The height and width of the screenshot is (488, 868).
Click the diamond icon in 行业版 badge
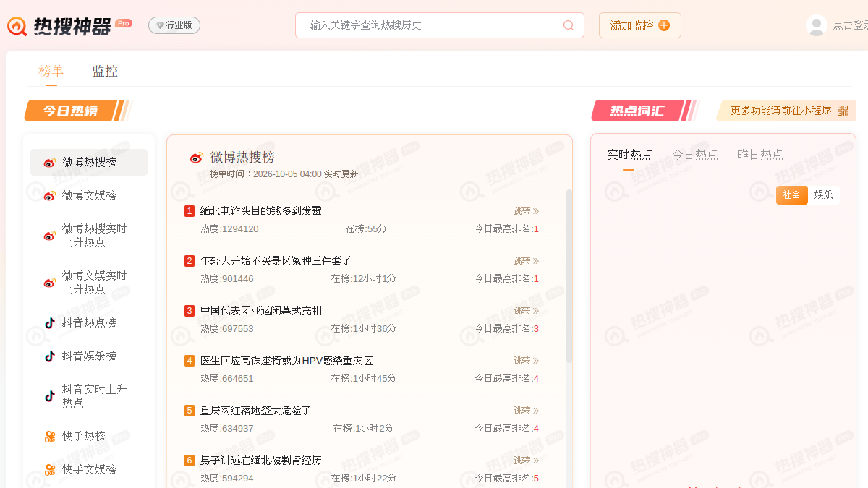point(160,25)
